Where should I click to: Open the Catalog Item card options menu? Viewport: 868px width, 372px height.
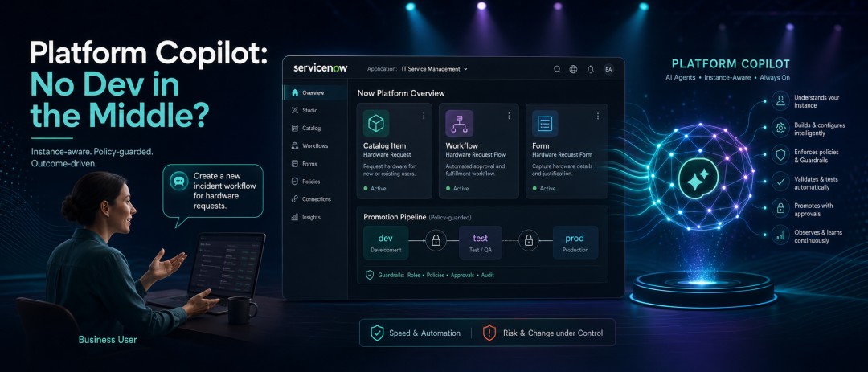pos(424,116)
